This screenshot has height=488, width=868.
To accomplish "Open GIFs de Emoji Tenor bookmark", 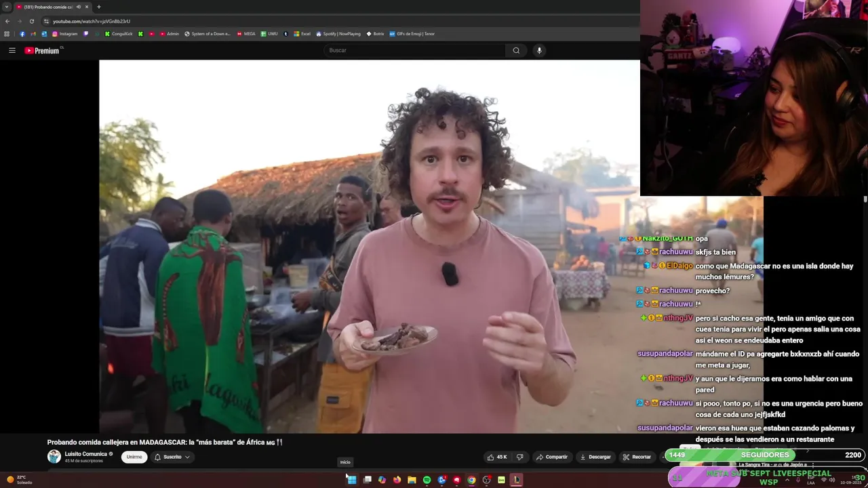I will pos(412,34).
